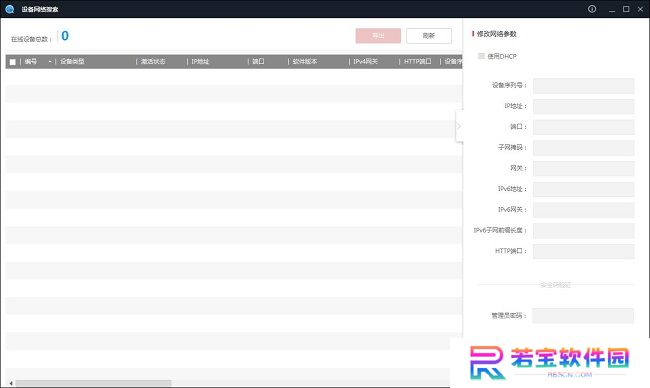
Task: Click the 网关 input field
Action: 583,169
